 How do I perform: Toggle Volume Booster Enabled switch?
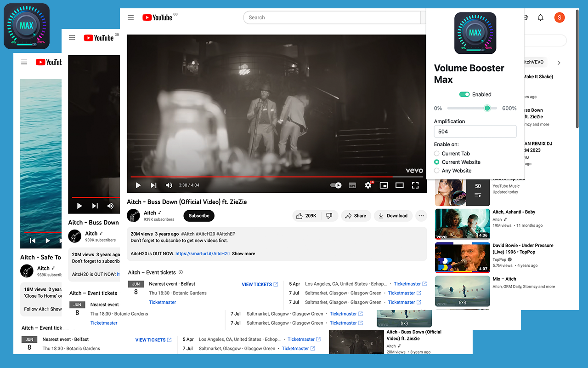click(464, 94)
